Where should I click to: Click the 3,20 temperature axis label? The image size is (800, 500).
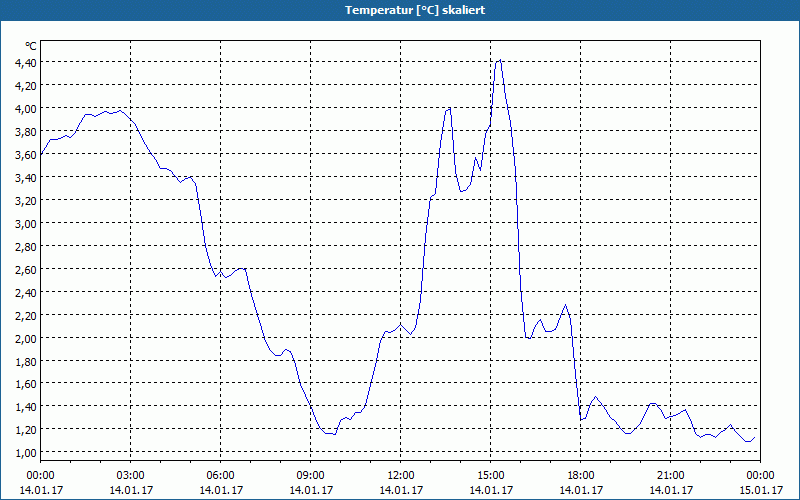click(x=27, y=200)
